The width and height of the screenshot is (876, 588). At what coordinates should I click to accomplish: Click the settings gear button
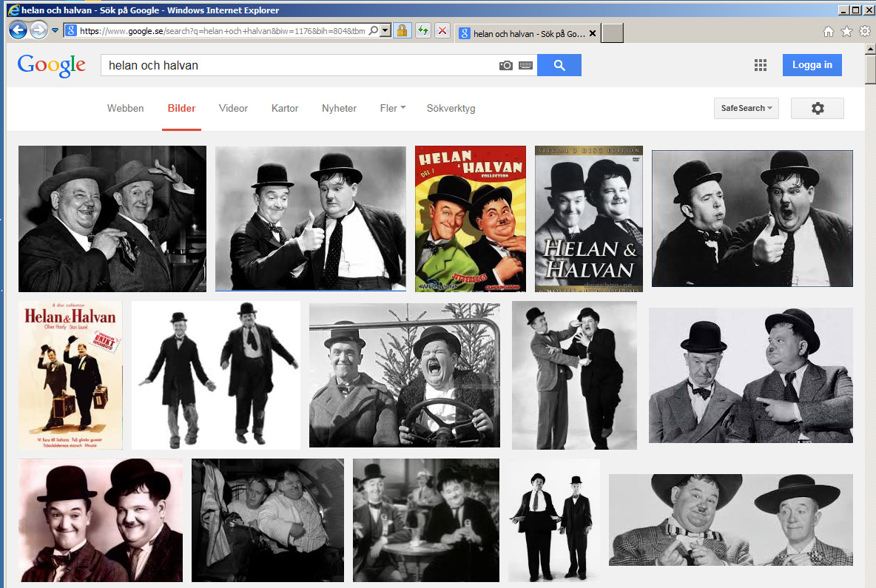coord(818,108)
